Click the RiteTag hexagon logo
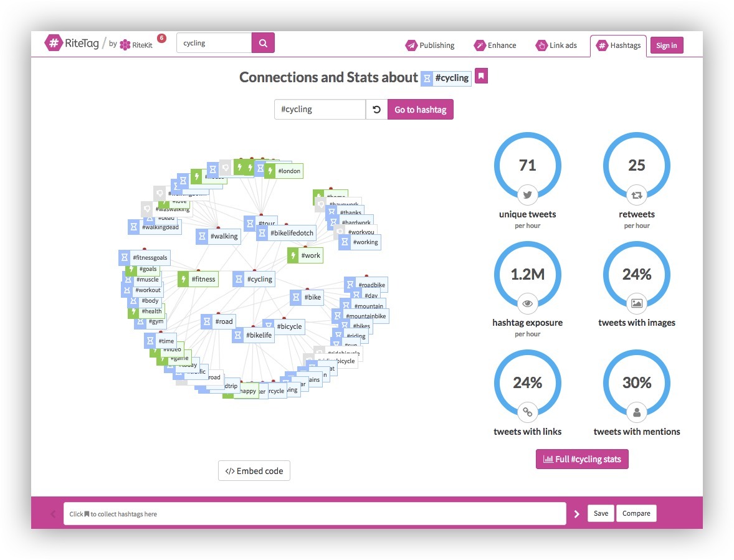The image size is (734, 560). click(x=54, y=43)
